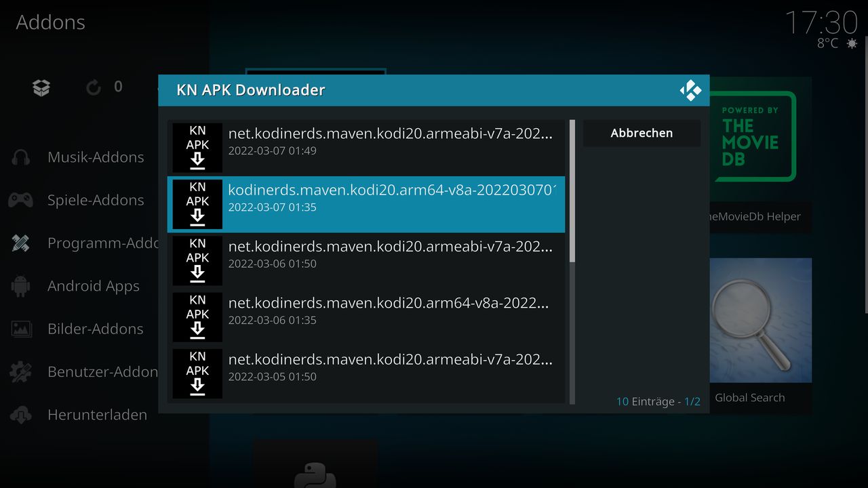The height and width of the screenshot is (488, 868).
Task: Click KN APK icon of 2022-03-05 01:50 entry
Action: point(197,373)
